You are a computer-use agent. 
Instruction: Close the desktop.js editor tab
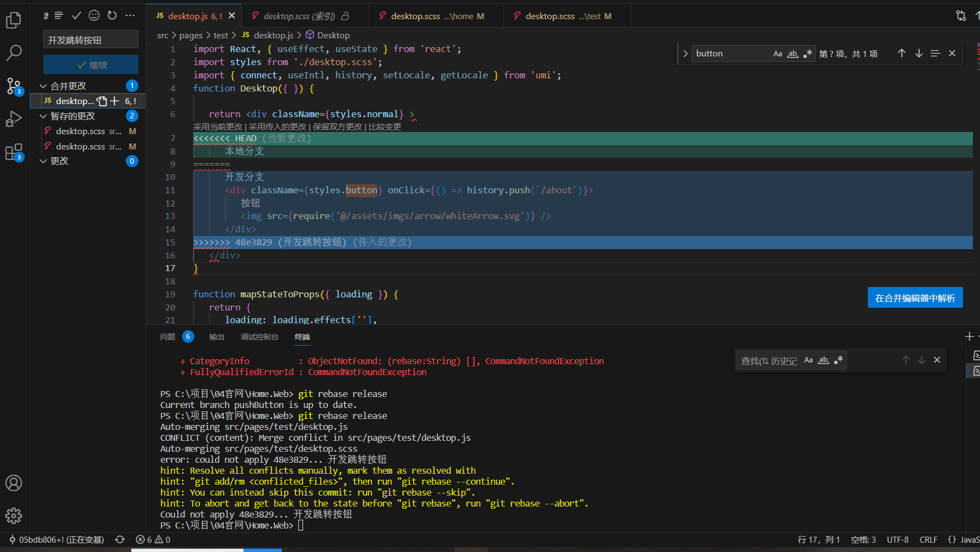(232, 16)
